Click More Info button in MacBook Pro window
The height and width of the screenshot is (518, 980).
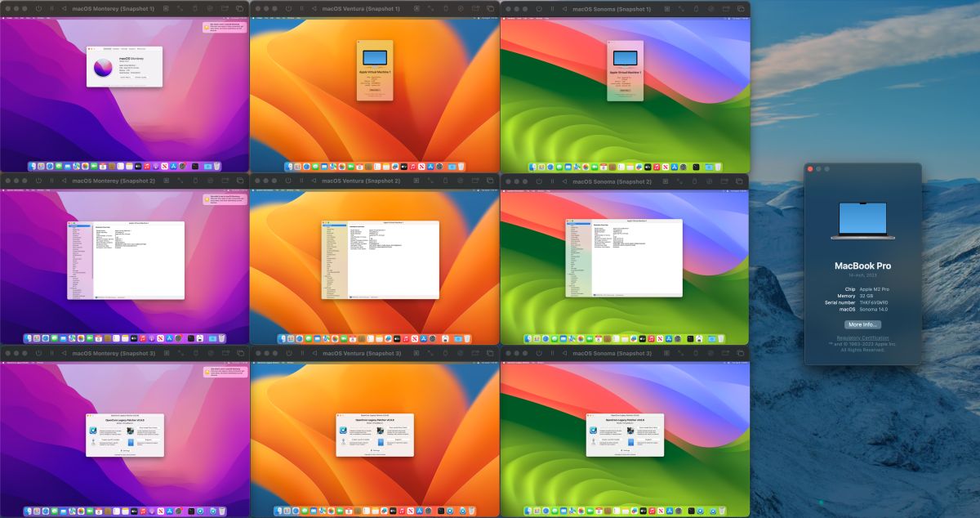click(862, 324)
